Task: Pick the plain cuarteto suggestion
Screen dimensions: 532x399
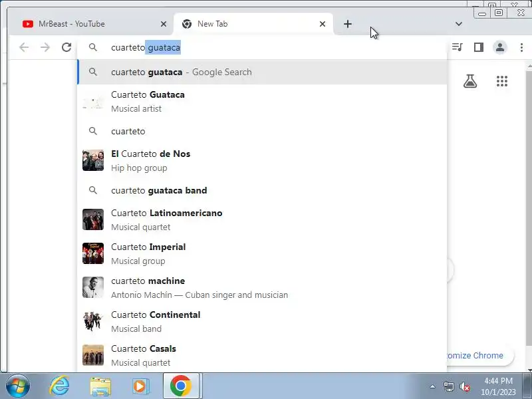Action: 262,131
